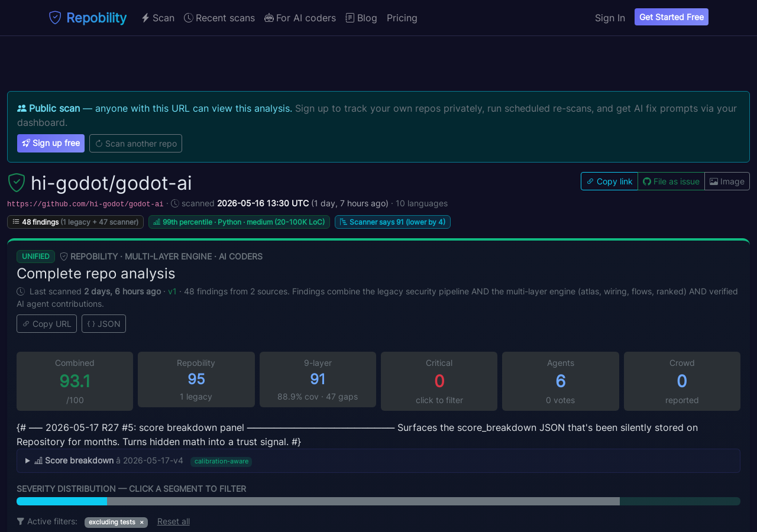Image resolution: width=757 pixels, height=532 pixels.
Task: Open Recent scans page
Action: (219, 18)
